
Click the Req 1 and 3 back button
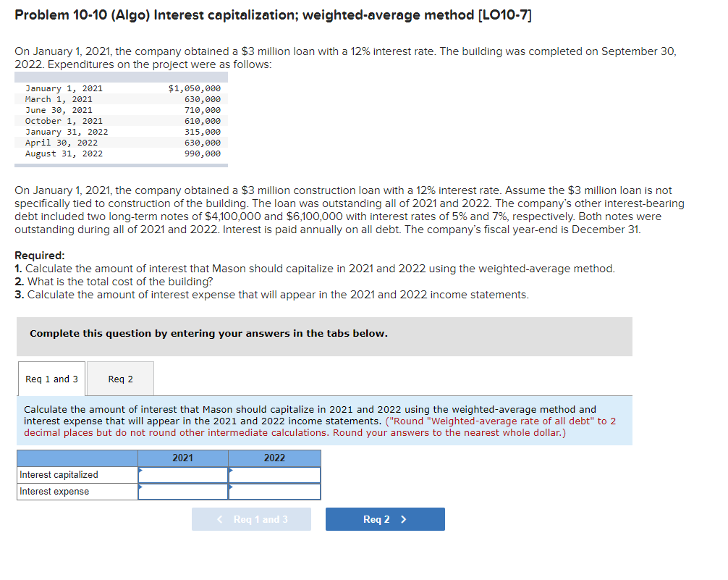(251, 519)
